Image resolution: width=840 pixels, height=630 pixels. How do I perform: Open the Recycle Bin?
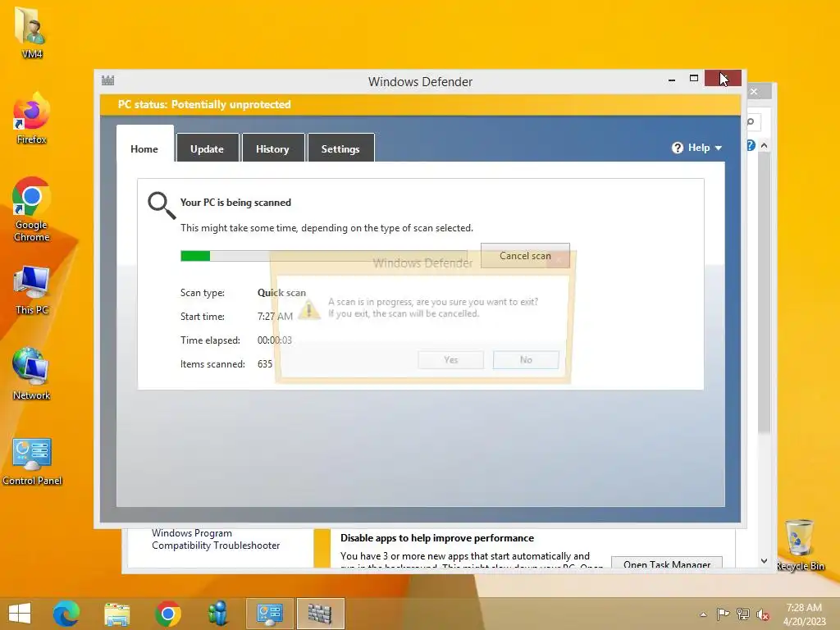800,545
